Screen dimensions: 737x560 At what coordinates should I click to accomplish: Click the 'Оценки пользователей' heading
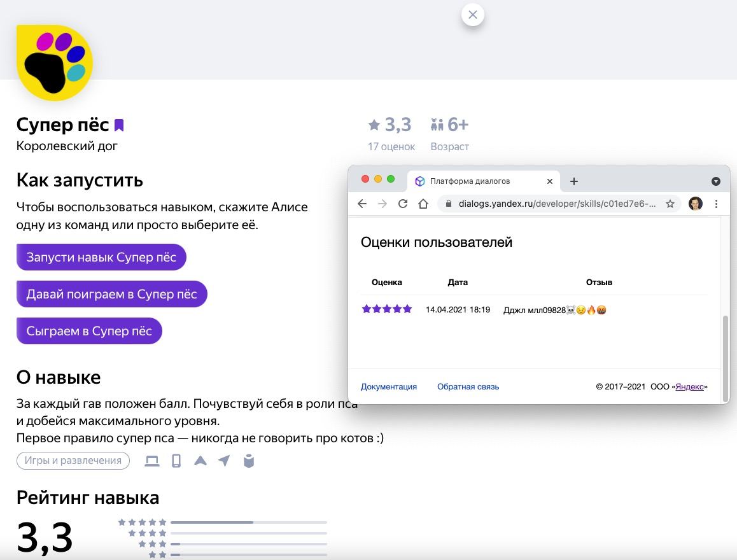click(437, 242)
